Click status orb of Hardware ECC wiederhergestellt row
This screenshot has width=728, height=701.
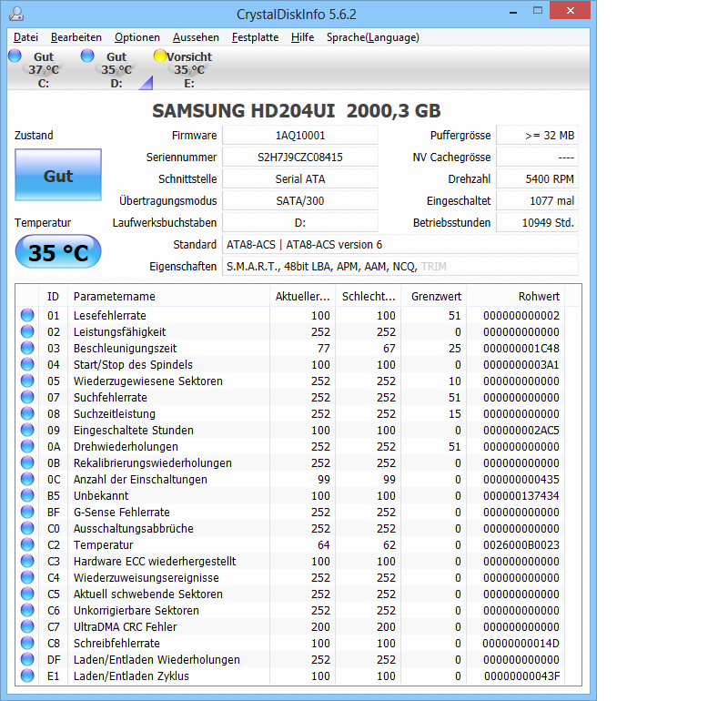point(27,561)
